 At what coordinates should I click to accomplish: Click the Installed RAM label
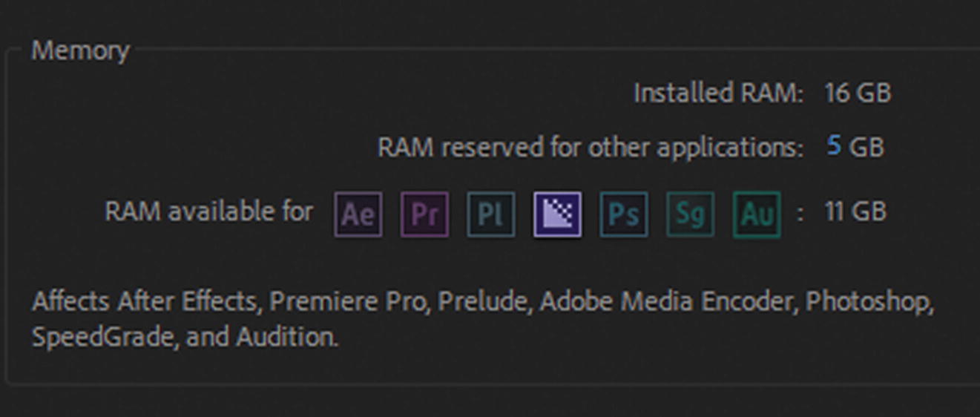[718, 93]
